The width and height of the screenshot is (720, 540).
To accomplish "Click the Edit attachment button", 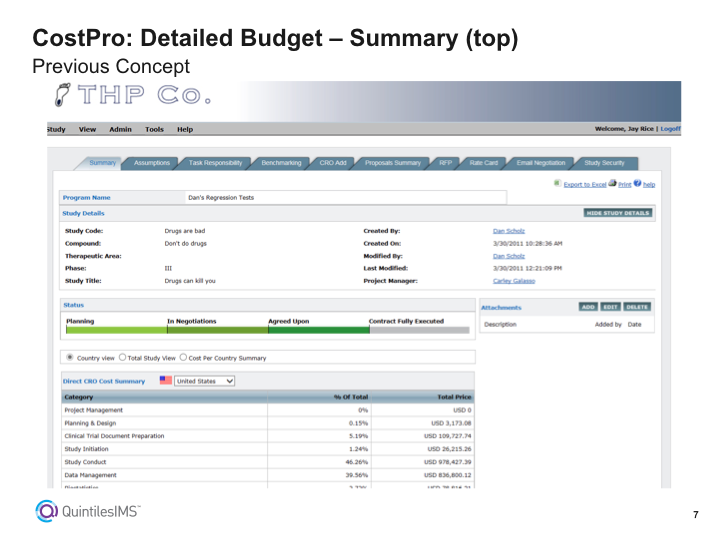I will 610,307.
